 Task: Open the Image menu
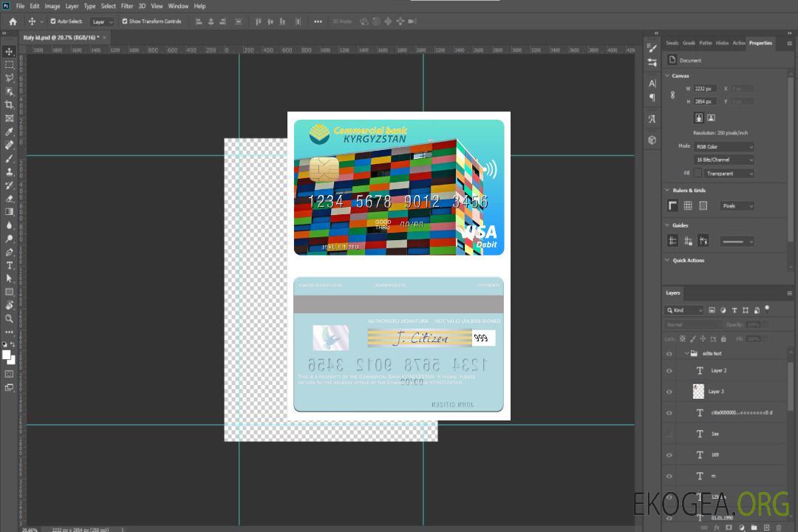pos(52,6)
